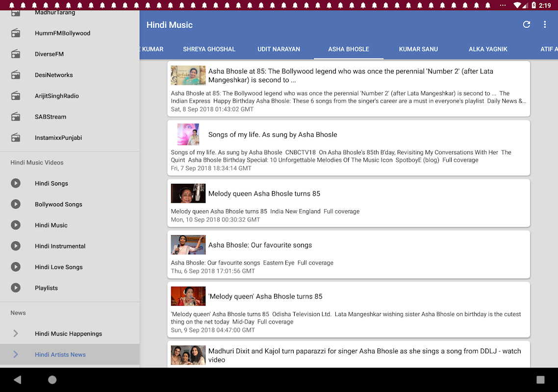Select the ArijitSinghRadio station label

57,96
